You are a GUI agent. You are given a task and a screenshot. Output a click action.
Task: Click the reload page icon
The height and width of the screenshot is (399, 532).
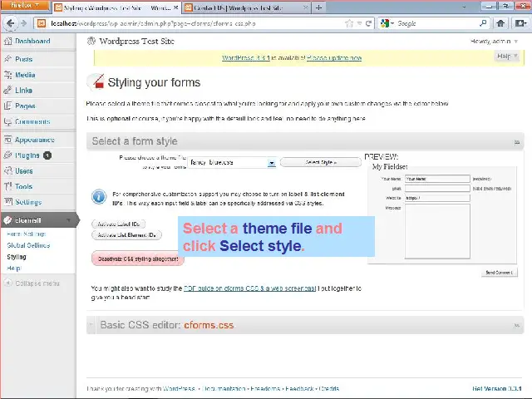[x=368, y=23]
